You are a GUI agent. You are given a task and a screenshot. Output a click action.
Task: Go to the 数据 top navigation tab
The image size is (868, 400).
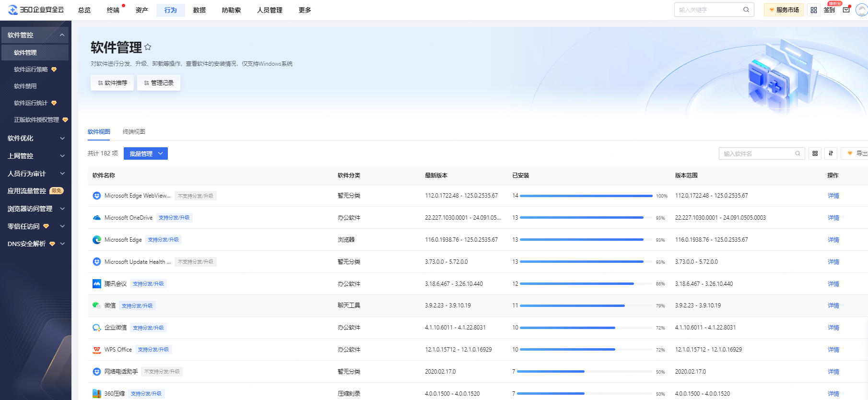point(199,10)
